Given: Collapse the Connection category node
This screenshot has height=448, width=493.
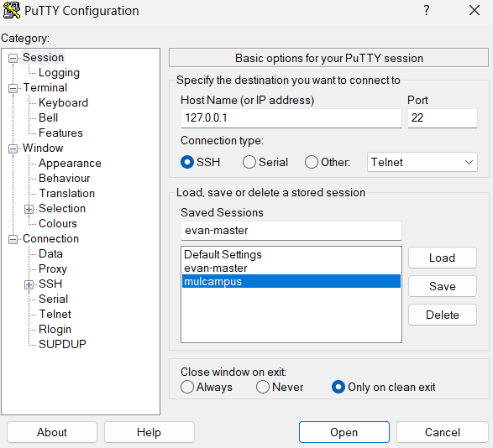Looking at the screenshot, I should (x=13, y=239).
